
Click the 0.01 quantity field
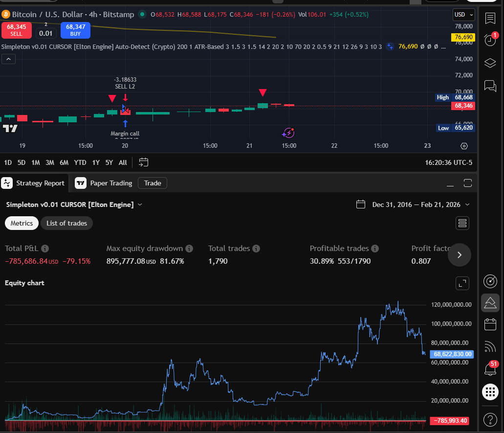46,33
